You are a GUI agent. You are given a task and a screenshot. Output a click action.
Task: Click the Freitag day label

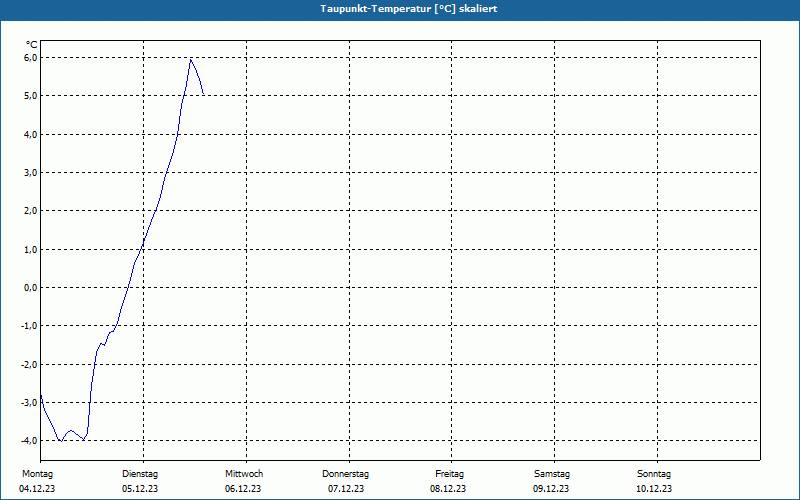pos(449,474)
